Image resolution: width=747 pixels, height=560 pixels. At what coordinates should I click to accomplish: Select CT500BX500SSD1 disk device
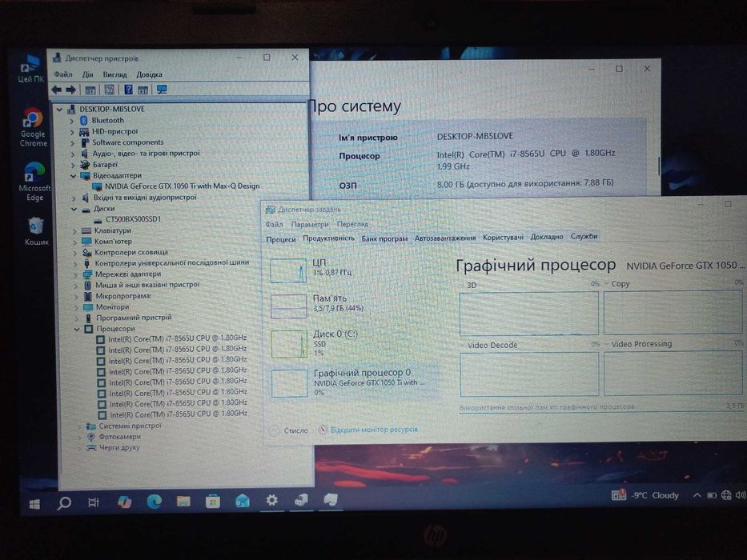pyautogui.click(x=127, y=219)
